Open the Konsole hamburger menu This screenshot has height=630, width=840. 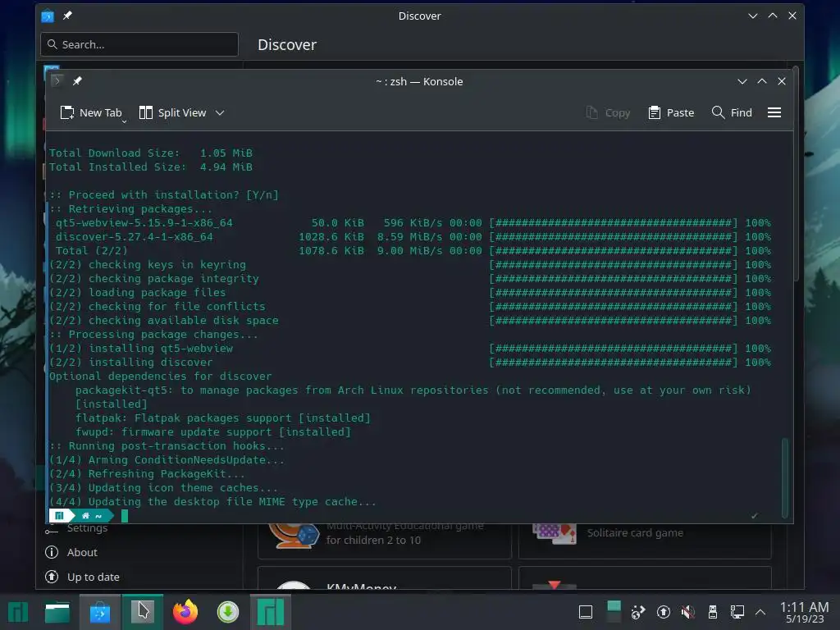(774, 112)
